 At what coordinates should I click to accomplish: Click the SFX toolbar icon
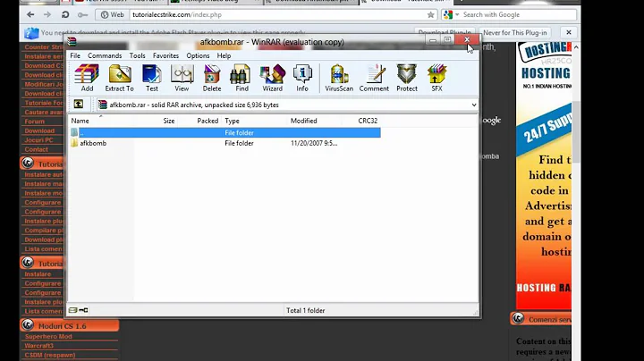click(x=436, y=78)
